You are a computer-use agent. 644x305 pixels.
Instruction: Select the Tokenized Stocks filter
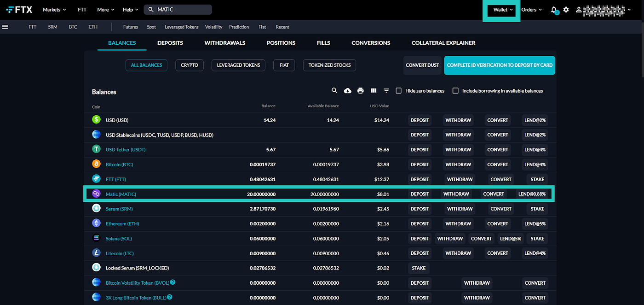click(x=329, y=65)
